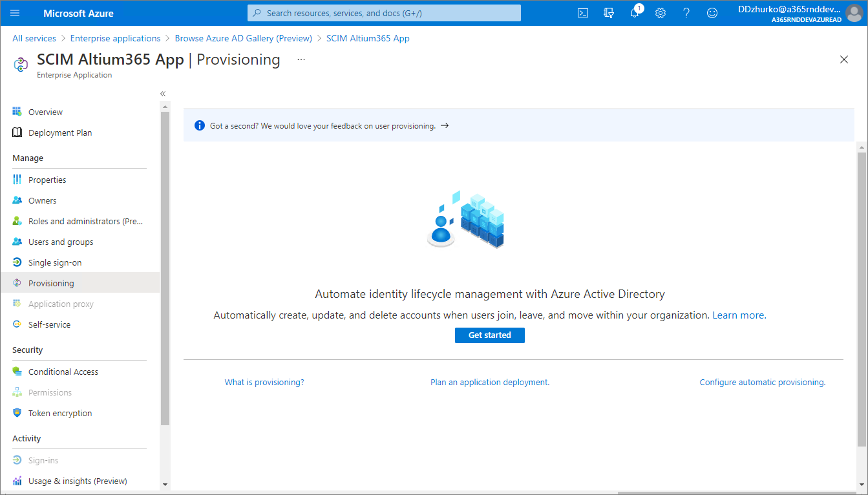Select Single sign-on in sidebar
868x495 pixels.
click(55, 263)
